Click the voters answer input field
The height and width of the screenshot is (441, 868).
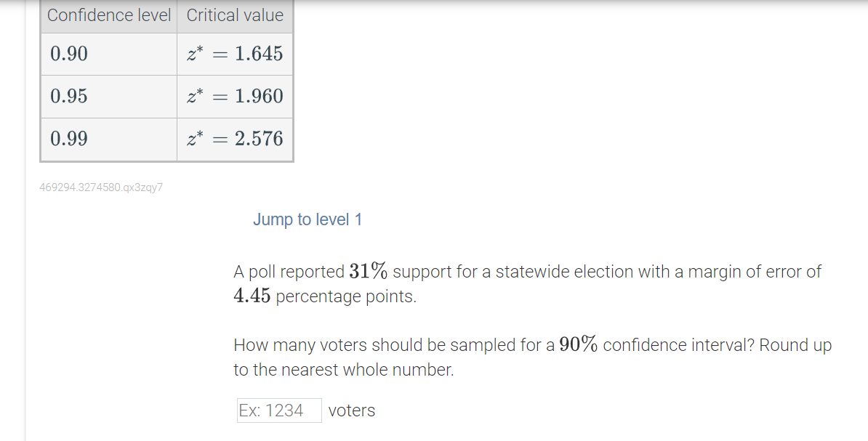[x=279, y=410]
